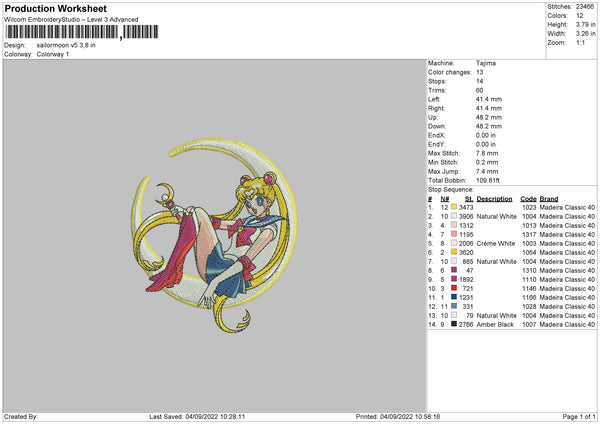Pick the light pink swatch in stop row 3

pyautogui.click(x=454, y=225)
